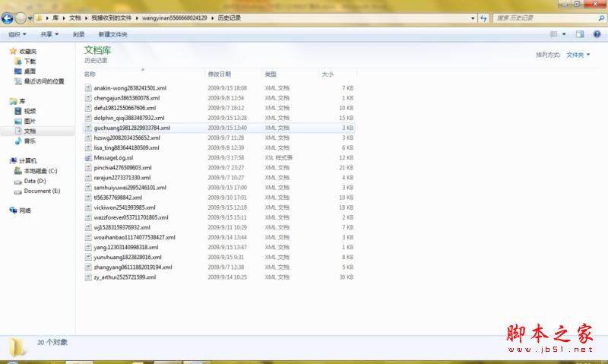Open the view options dropdown arrow
608x364 pixels.
coord(564,34)
